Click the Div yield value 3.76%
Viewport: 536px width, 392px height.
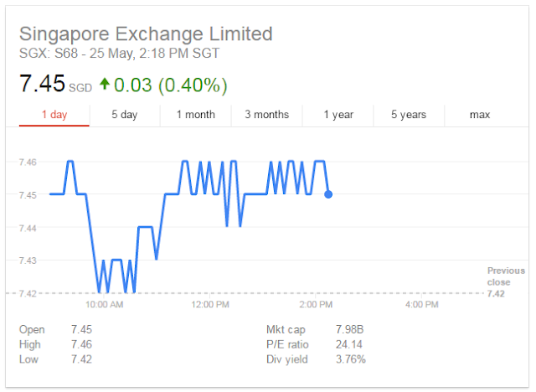click(x=350, y=359)
